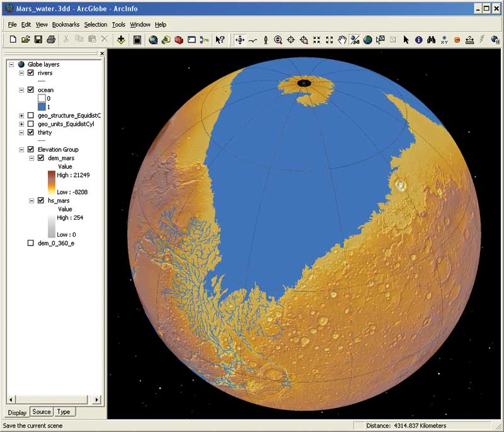Click the Full Extent globe icon
Image resolution: width=504 pixels, height=432 pixels.
tap(368, 40)
